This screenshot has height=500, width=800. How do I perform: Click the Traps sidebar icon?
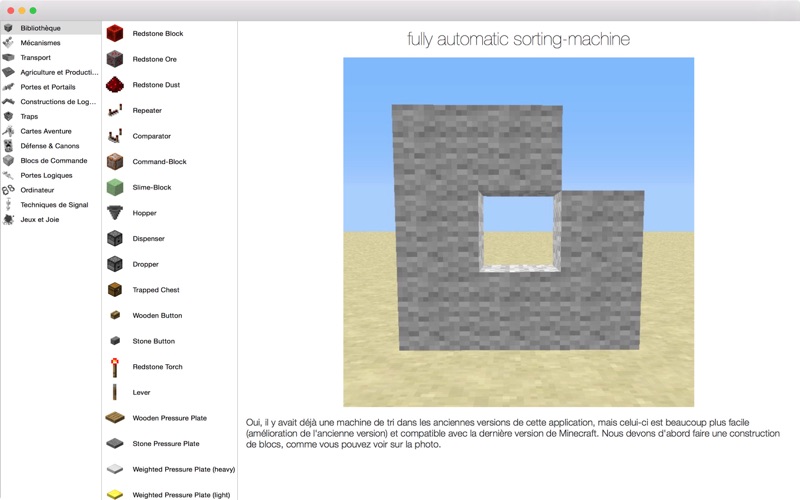point(8,116)
